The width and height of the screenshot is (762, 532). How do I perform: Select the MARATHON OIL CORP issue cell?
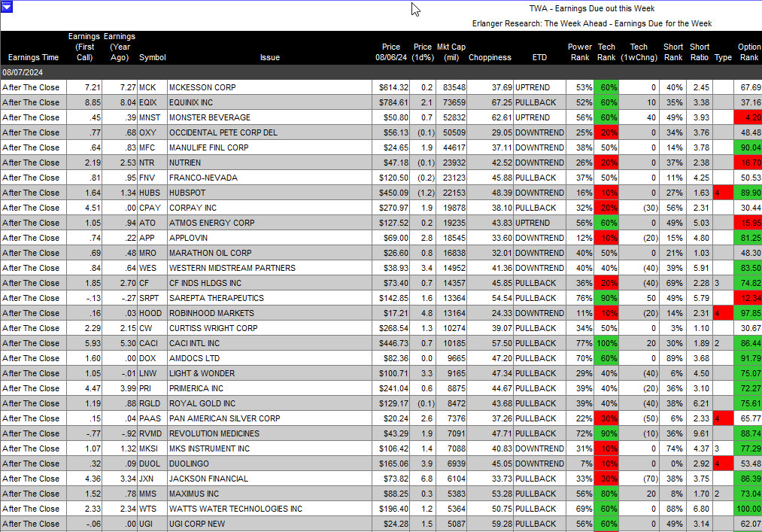270,254
